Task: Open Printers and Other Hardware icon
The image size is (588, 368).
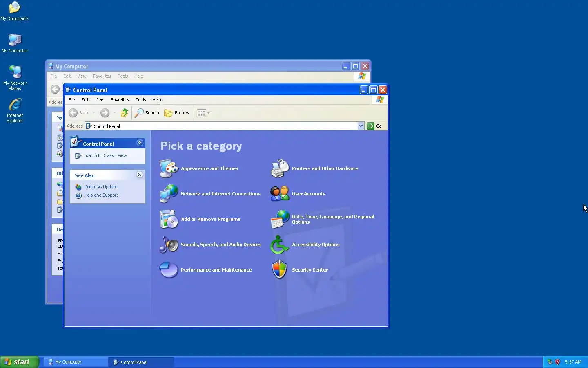Action: 280,168
